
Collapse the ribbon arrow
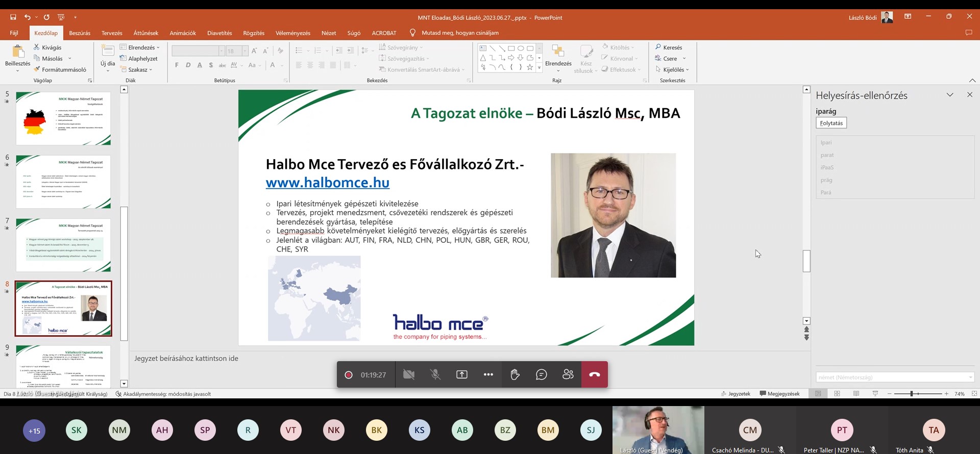point(972,81)
